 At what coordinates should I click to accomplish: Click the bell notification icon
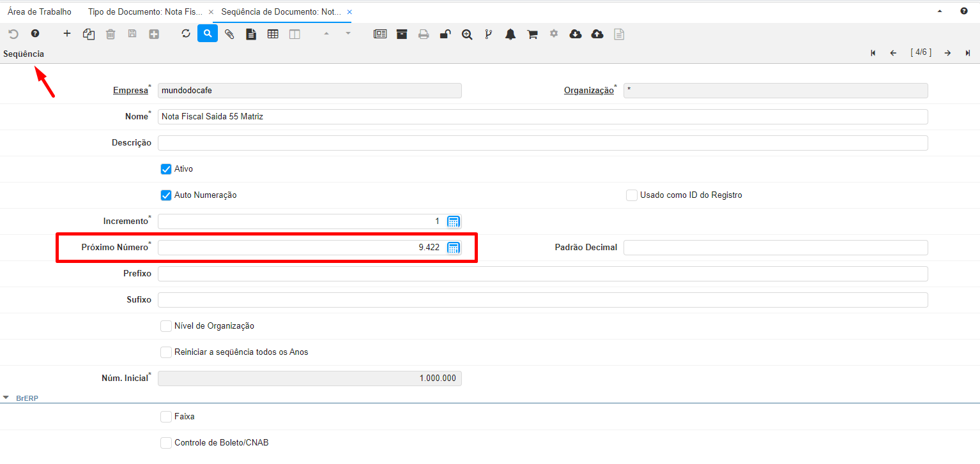pos(510,34)
